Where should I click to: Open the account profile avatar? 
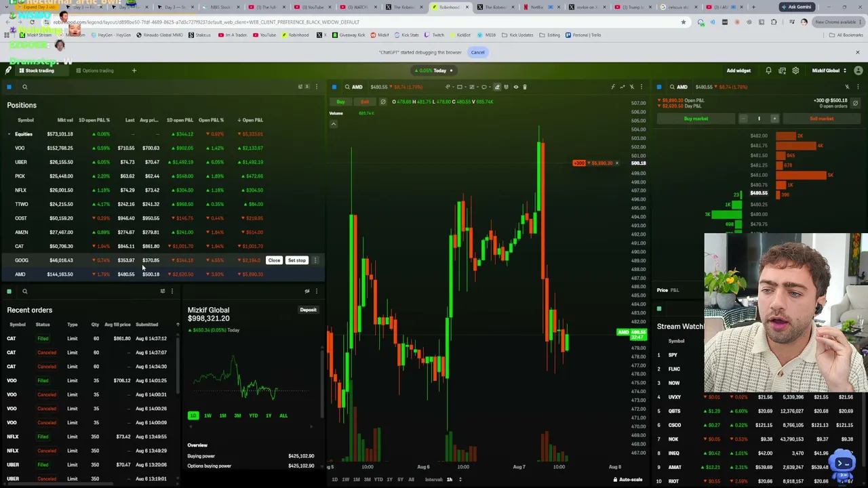tap(859, 70)
